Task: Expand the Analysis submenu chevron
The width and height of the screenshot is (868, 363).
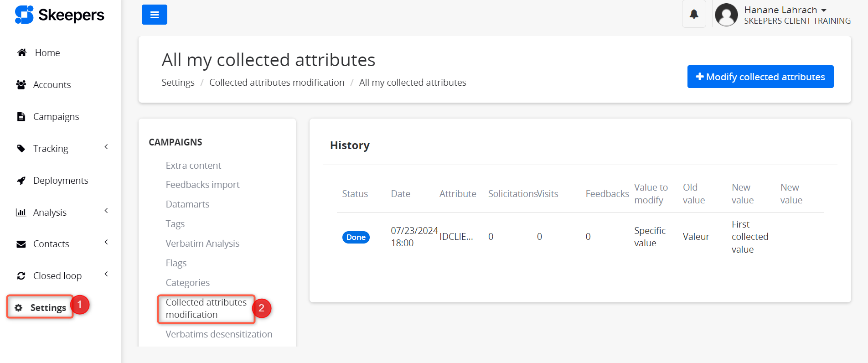Action: [x=106, y=211]
